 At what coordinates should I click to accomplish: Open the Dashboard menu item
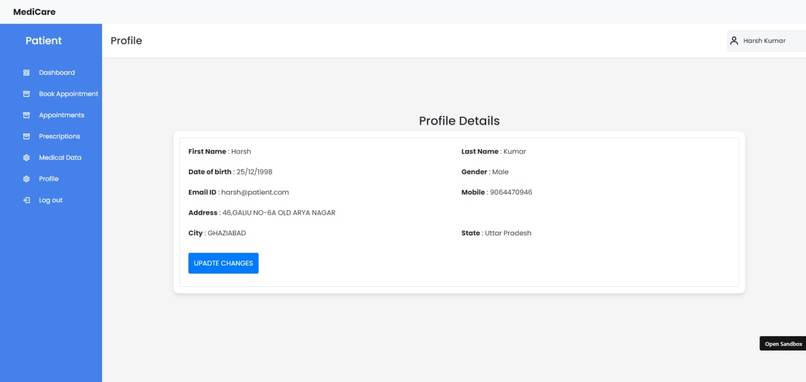point(57,73)
